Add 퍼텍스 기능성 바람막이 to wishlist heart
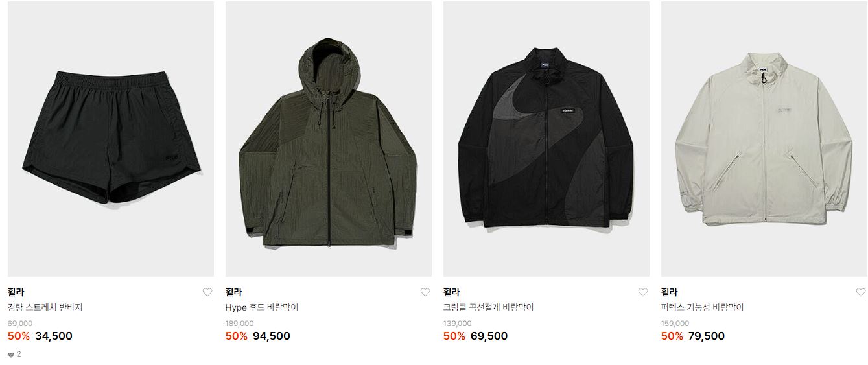The height and width of the screenshot is (365, 868). (x=861, y=292)
